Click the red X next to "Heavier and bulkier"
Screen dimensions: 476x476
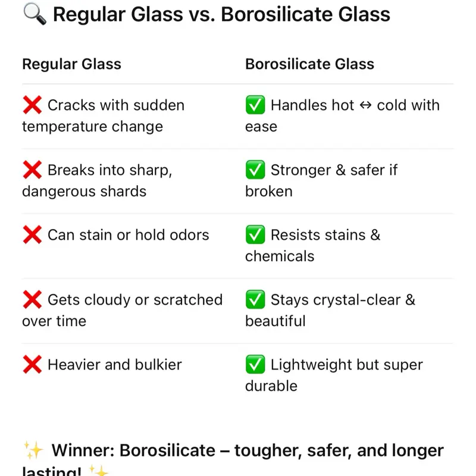32,365
